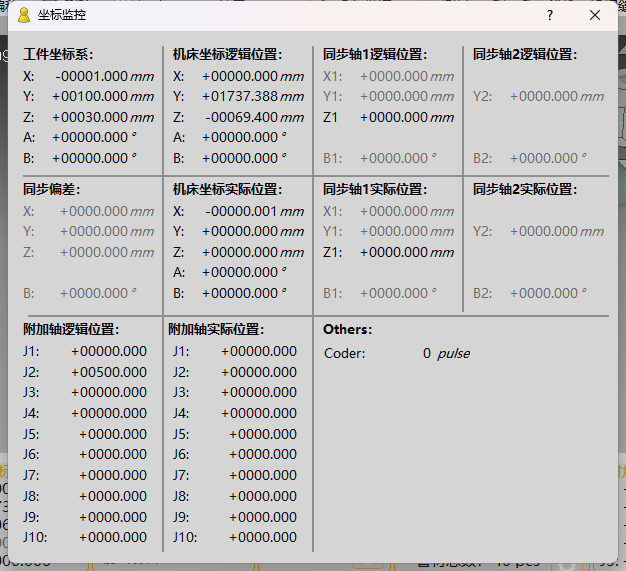Click the 附加轴实际位置 section header
626x571 pixels.
click(215, 329)
